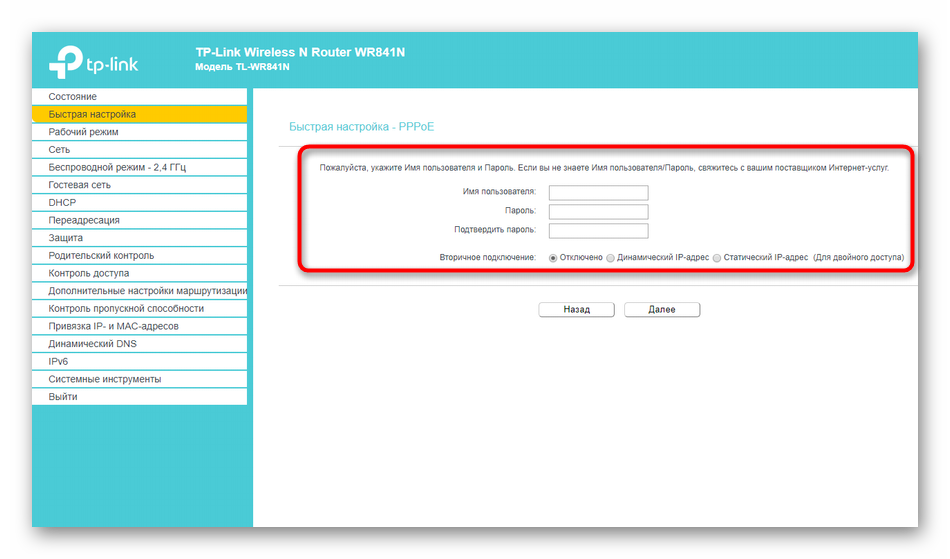Viewport: 950px width, 559px height.
Task: Click the TP-Link logo icon
Action: [x=66, y=63]
